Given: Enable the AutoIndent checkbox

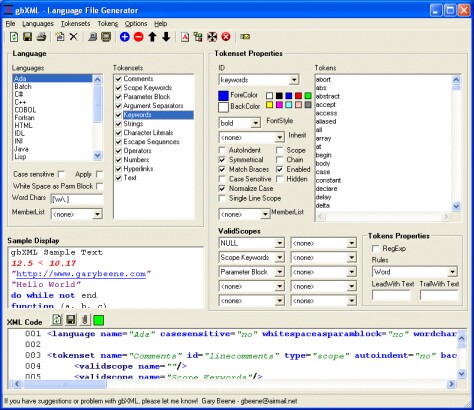Looking at the screenshot, I should tap(222, 150).
